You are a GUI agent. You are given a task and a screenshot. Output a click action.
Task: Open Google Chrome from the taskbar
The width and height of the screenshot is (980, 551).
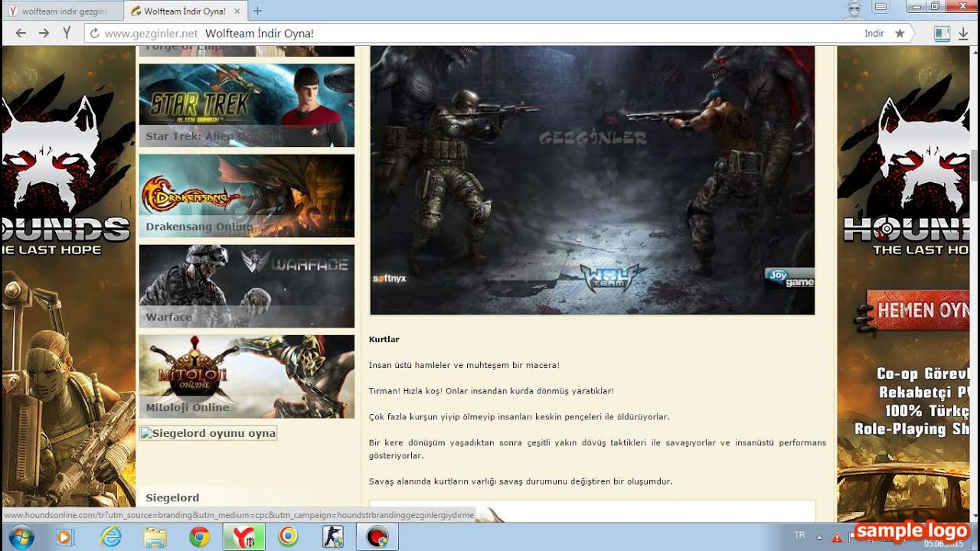[199, 537]
